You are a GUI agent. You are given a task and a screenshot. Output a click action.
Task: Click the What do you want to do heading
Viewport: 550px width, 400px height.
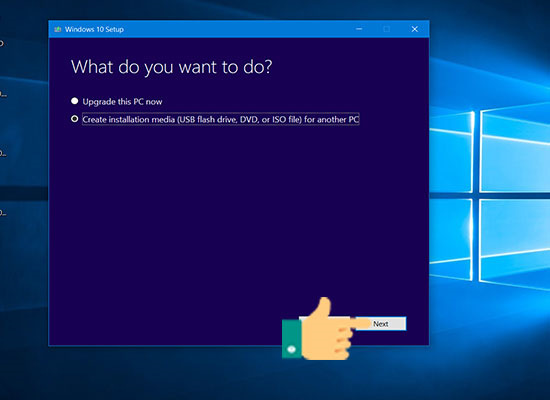pos(172,67)
